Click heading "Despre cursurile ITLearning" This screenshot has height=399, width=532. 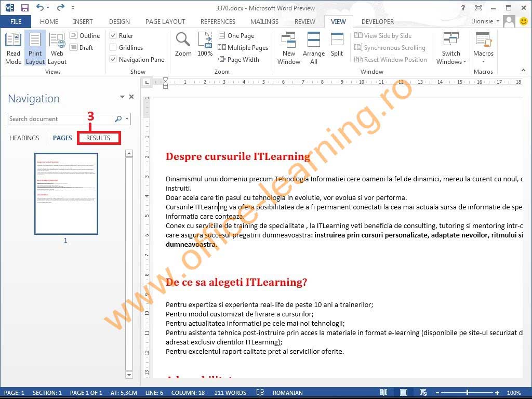[238, 156]
